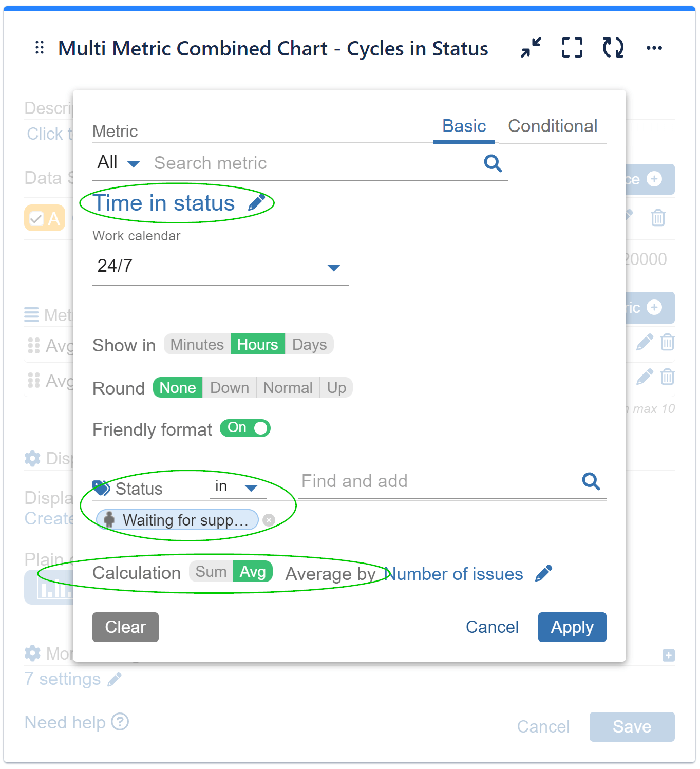The height and width of the screenshot is (769, 700).
Task: Remove the Waiting for support status chip
Action: pos(269,519)
